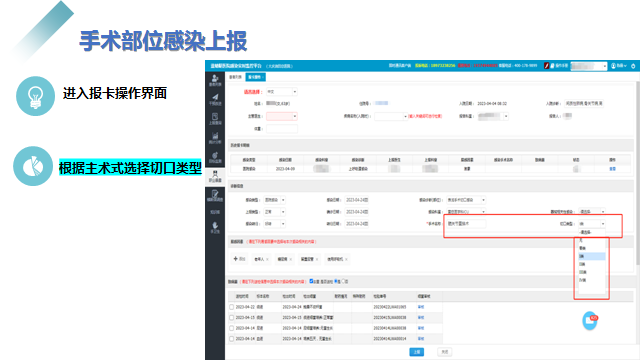The width and height of the screenshot is (640, 360).
Task: Open the red-highlighted doctor dropdown
Action: 282,116
